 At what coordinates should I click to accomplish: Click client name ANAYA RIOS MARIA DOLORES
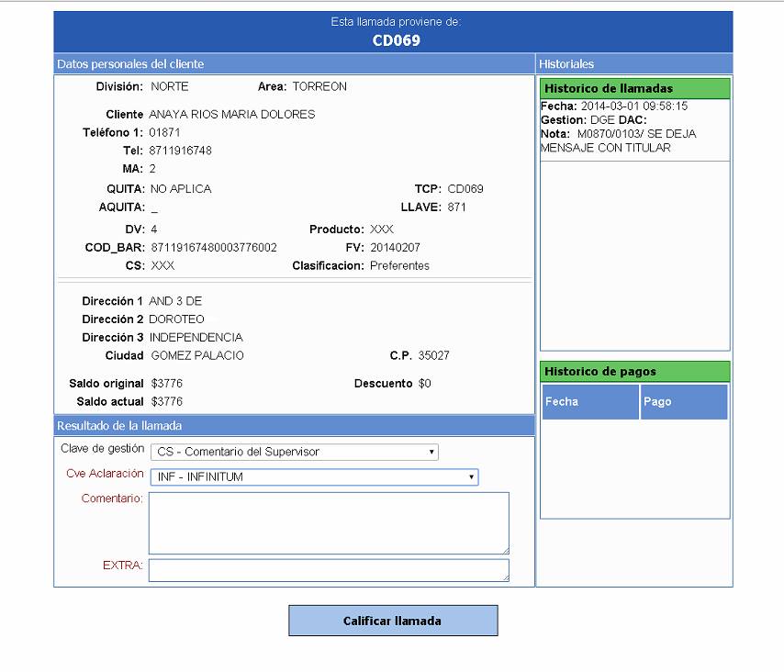coord(232,115)
